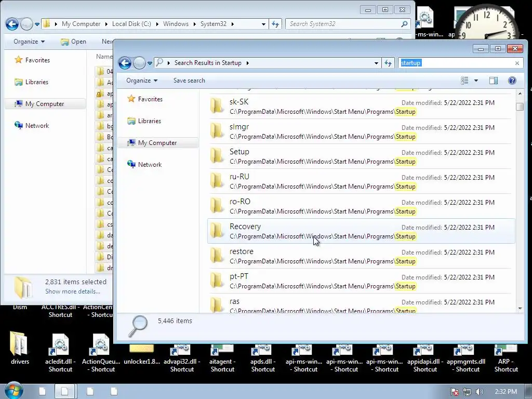Select the Setup folder result

[361, 156]
